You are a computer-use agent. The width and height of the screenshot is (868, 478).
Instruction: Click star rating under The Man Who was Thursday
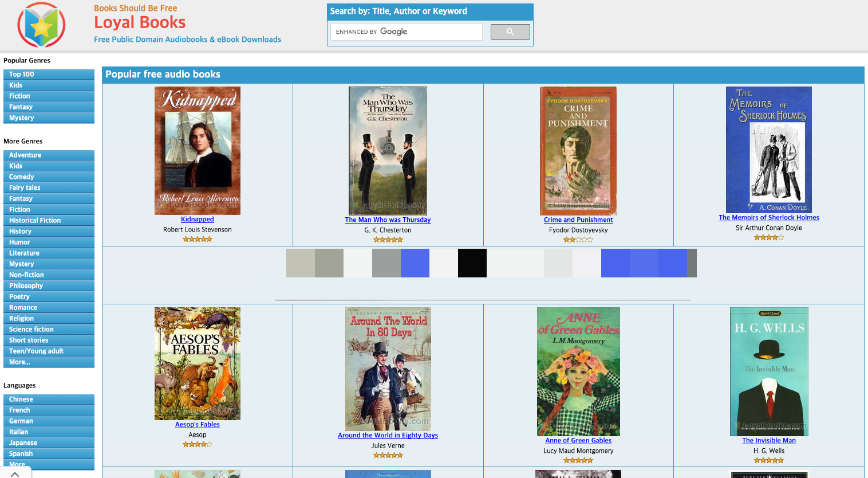point(388,240)
